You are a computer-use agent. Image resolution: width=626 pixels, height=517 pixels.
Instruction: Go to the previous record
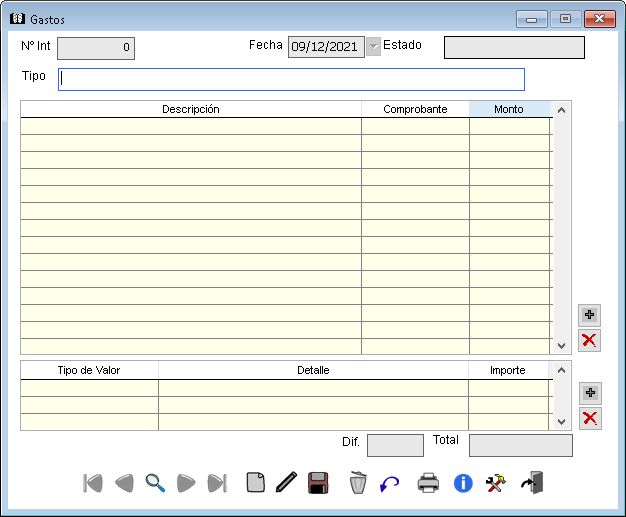(x=124, y=483)
